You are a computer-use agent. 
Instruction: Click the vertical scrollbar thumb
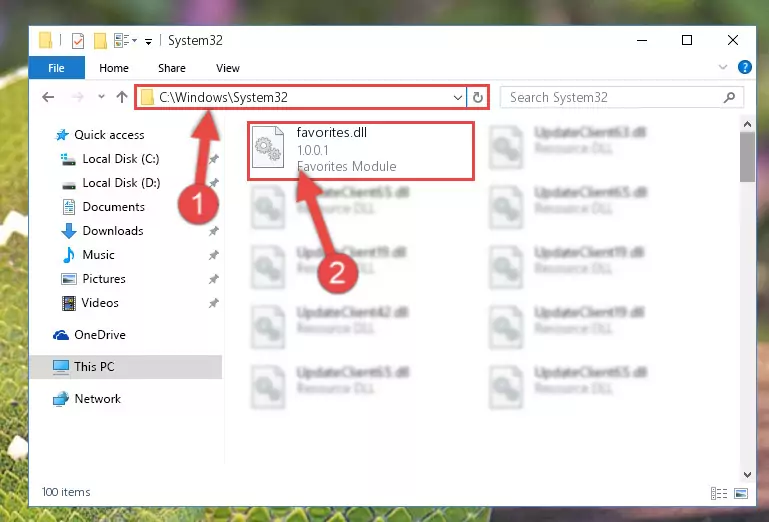click(747, 157)
